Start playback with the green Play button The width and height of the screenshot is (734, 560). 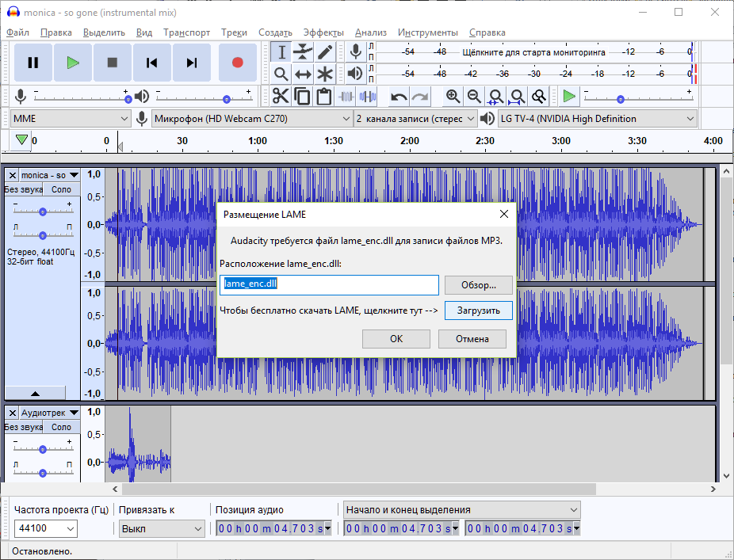73,63
